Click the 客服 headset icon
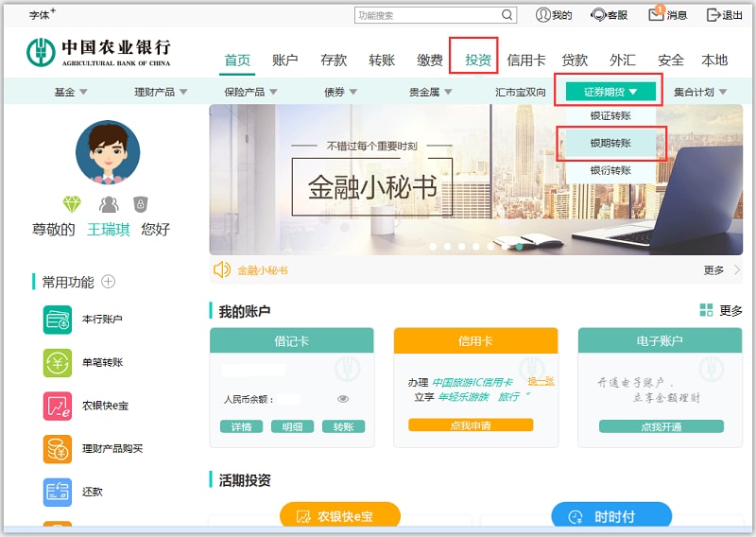The height and width of the screenshot is (537, 756). pos(598,15)
